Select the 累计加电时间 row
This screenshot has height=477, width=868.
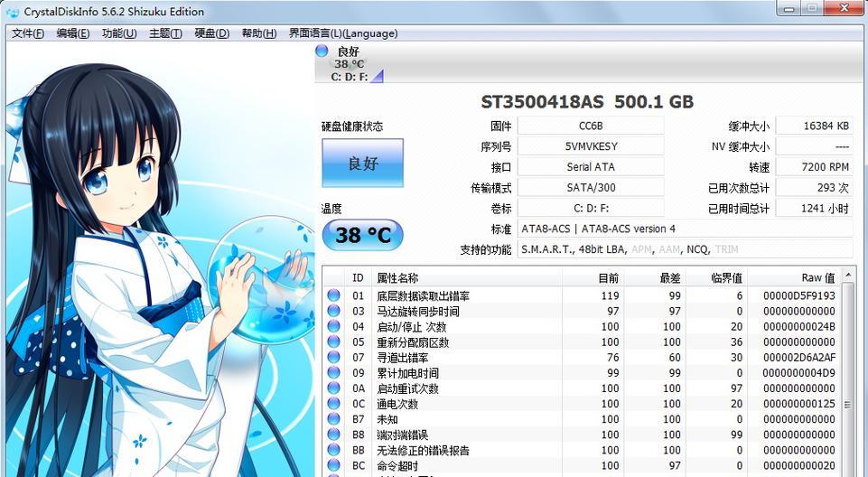point(582,373)
